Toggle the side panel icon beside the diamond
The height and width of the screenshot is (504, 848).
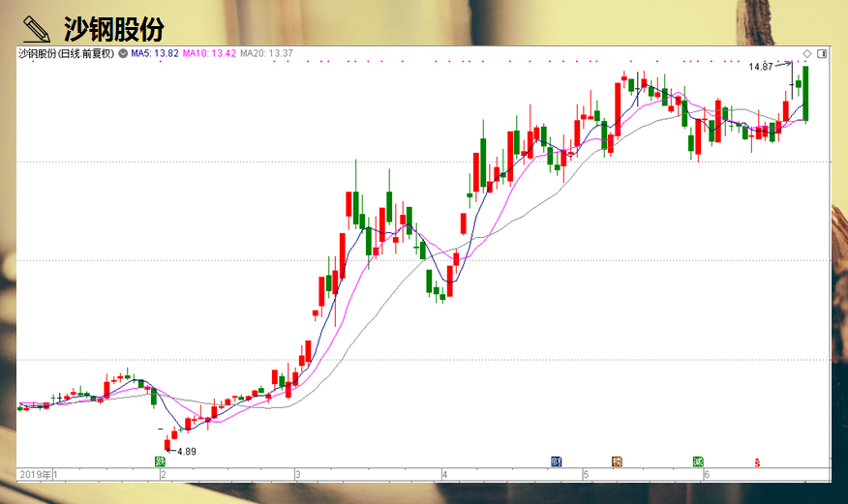point(822,53)
